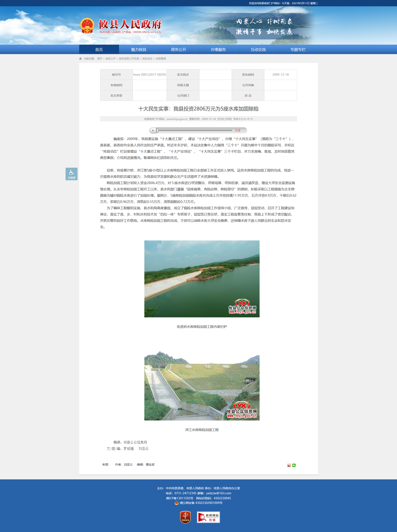Click the 湘ICP备13011592号 footer link
The width and height of the screenshot is (397, 532).
point(180,498)
